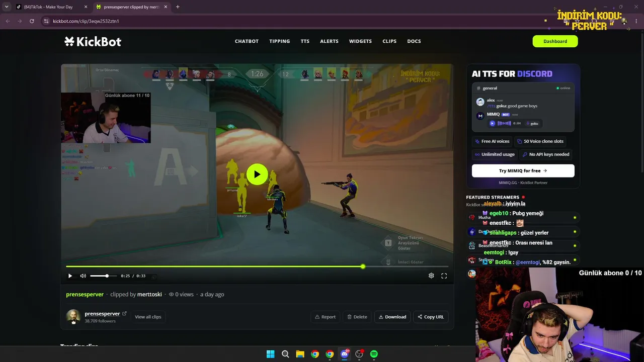The width and height of the screenshot is (644, 362).
Task: Open the CLIPS menu item
Action: [389, 41]
